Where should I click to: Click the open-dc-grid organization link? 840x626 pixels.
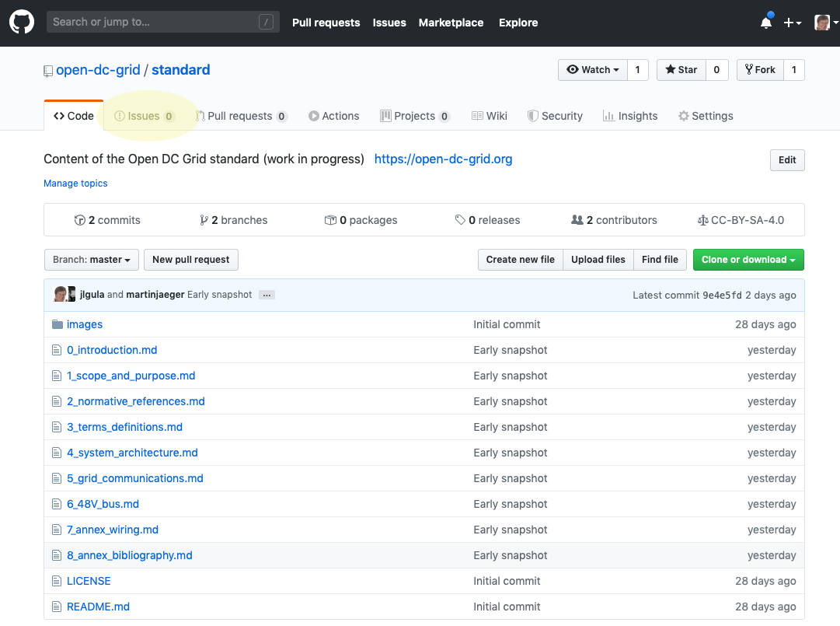(x=98, y=70)
